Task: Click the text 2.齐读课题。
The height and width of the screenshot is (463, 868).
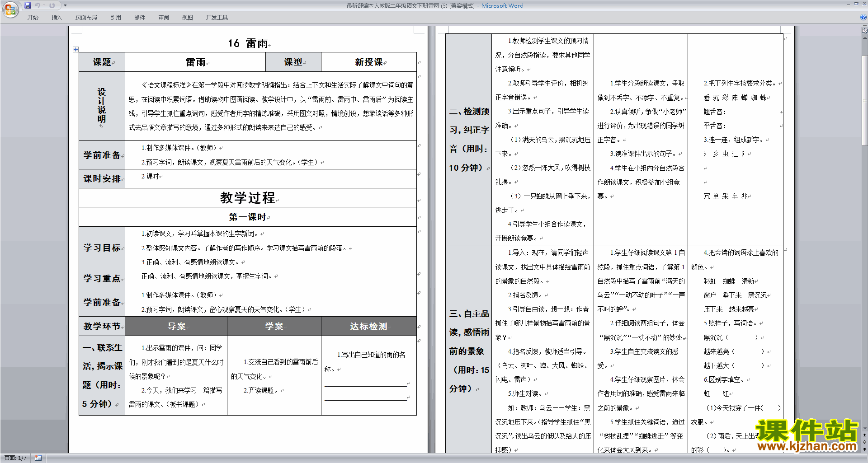Action: (262, 390)
